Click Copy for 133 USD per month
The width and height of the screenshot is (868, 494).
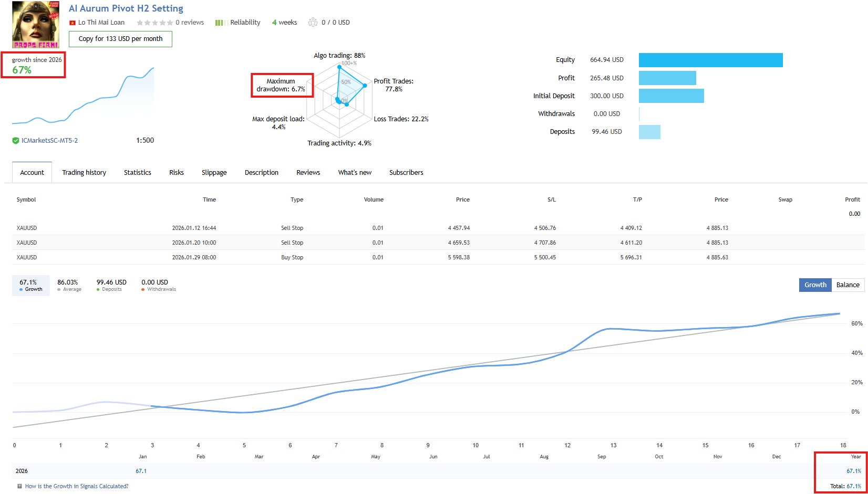[120, 39]
